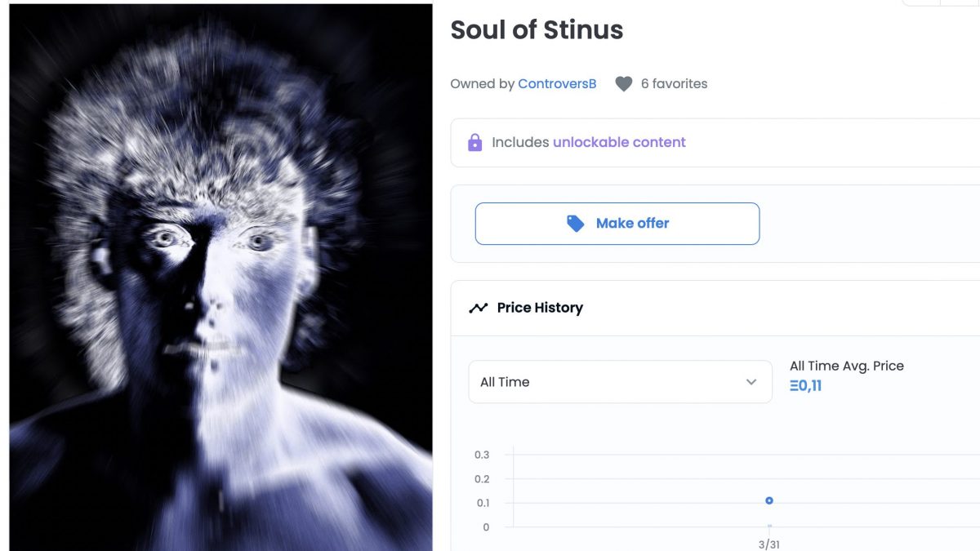Click the Ethereum symbol before 0,11
980x551 pixels.
coord(793,385)
